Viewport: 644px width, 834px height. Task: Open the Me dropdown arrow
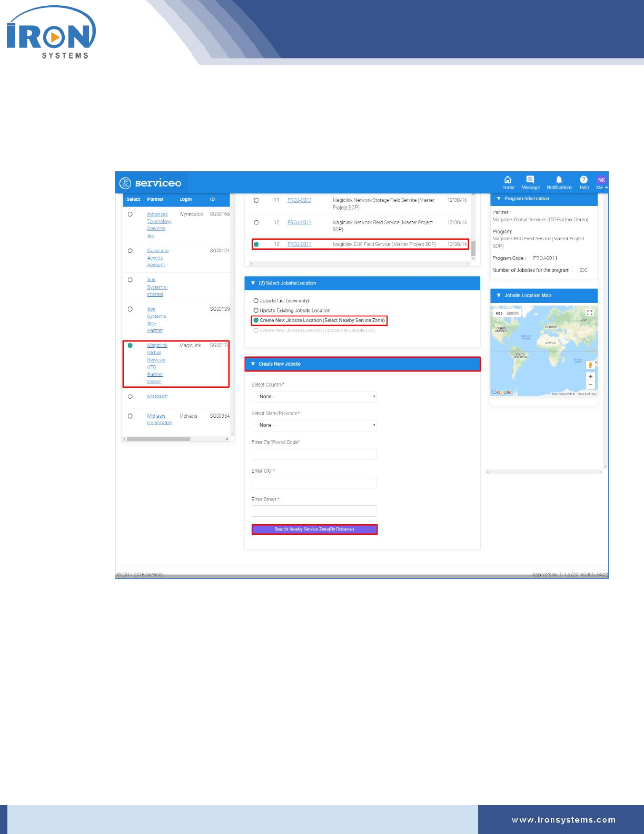point(606,188)
